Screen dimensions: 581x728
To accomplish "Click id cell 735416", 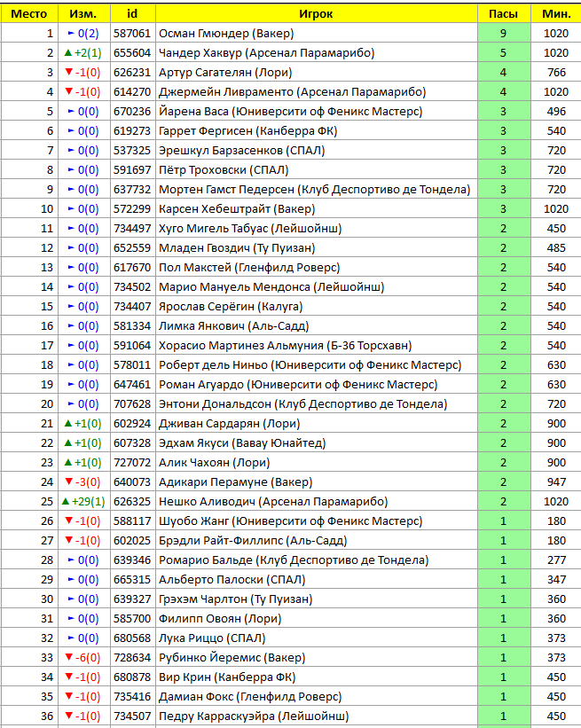I will pos(133,696).
